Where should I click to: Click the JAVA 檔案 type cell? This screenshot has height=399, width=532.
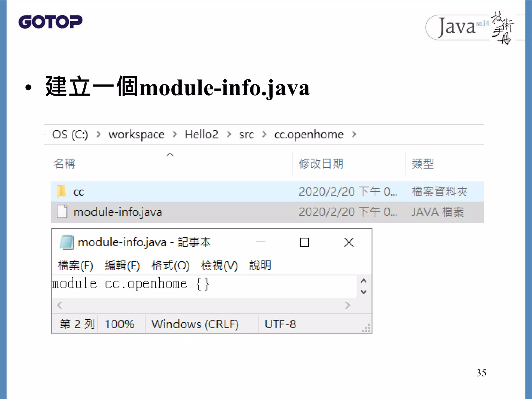click(x=438, y=212)
